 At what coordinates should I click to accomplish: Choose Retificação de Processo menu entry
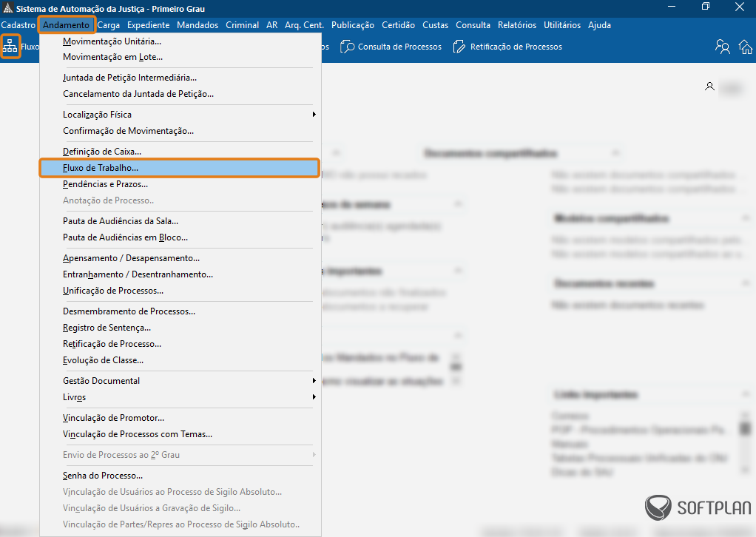(x=180, y=344)
